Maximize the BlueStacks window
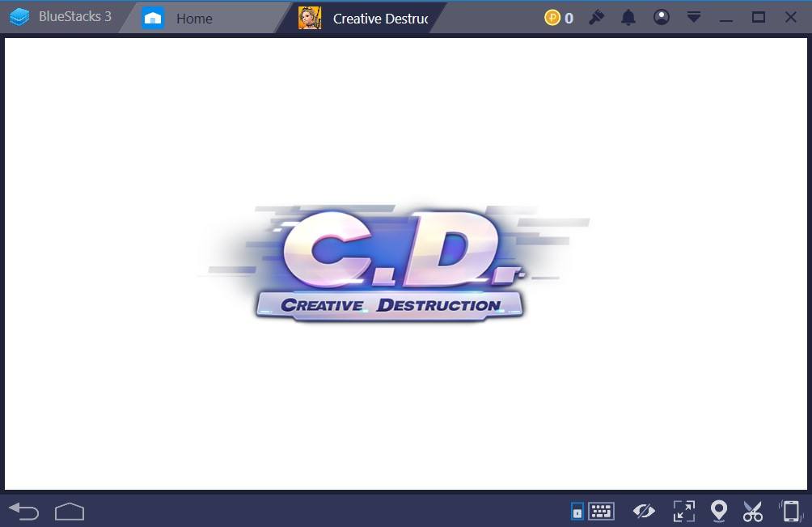This screenshot has width=812, height=527. coord(759,17)
